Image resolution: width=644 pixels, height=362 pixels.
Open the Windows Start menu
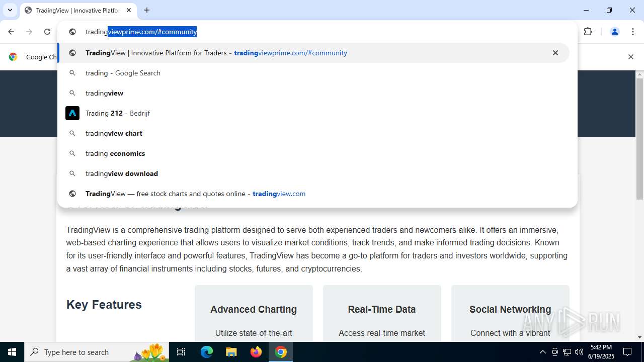[x=12, y=352]
